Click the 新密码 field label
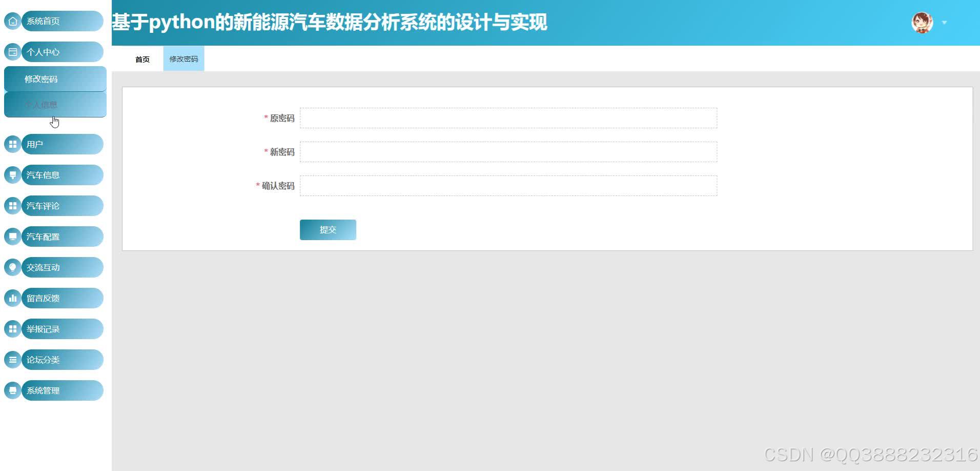 point(282,152)
